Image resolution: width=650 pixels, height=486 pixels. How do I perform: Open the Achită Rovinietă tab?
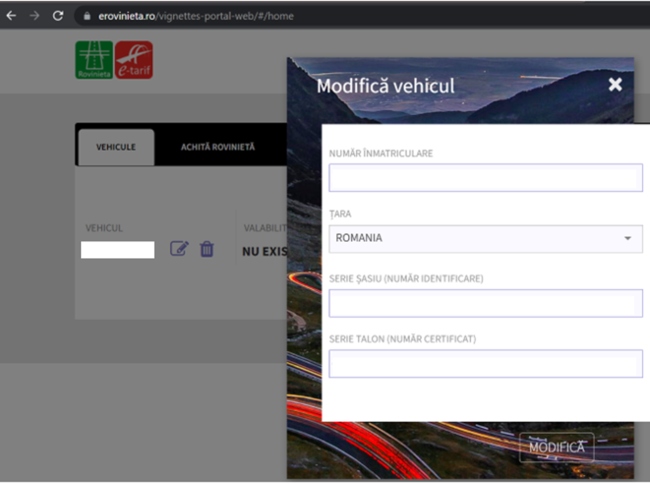217,147
